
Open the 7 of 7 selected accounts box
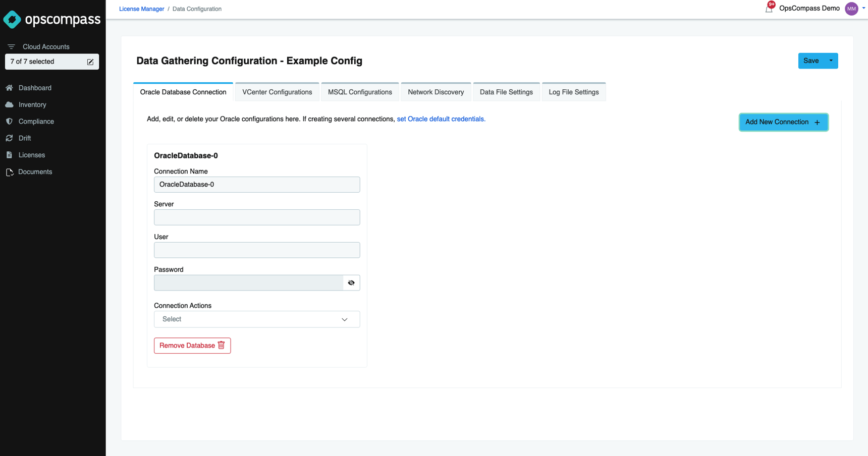coord(52,62)
